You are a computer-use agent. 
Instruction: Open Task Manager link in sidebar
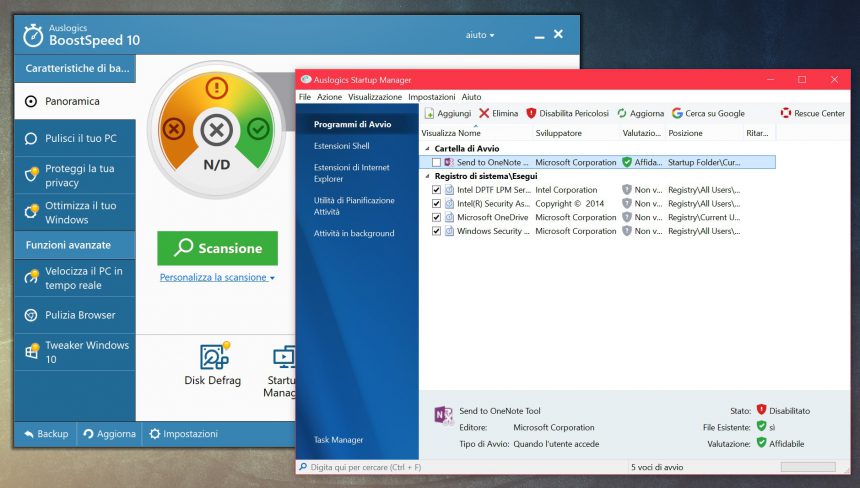click(x=338, y=440)
